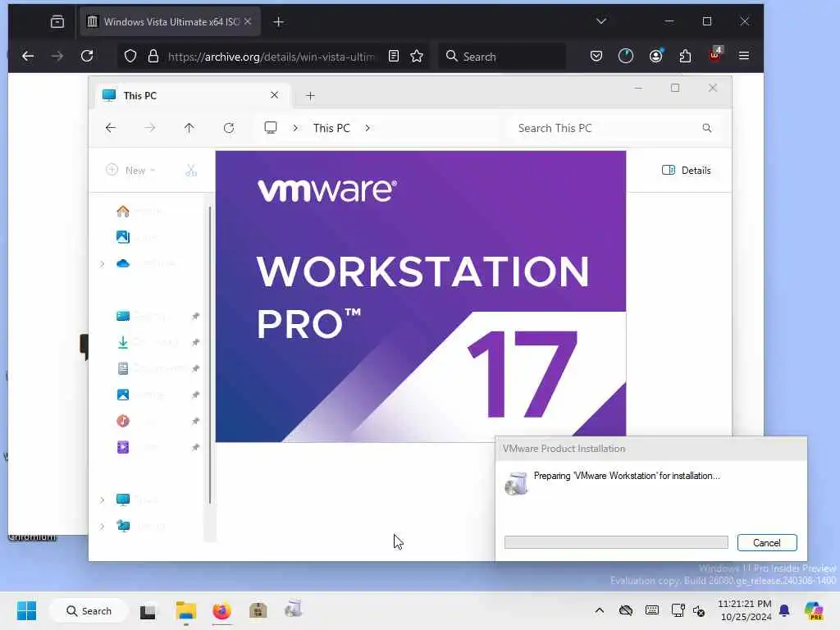Open notification bell in taskbar
The image size is (840, 630).
784,610
